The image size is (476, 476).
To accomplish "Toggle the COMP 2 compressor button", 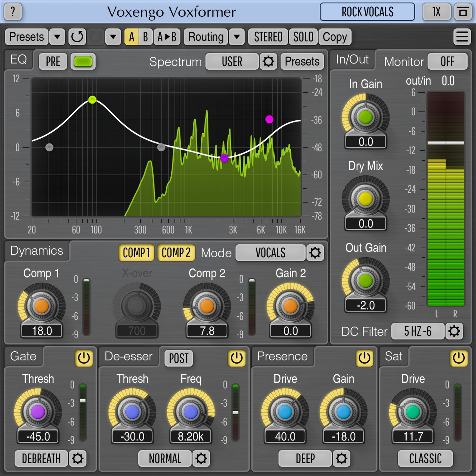I will coord(176,253).
